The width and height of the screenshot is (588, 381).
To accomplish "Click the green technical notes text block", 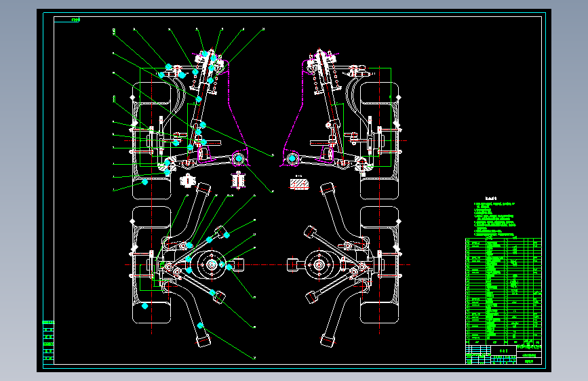I will coord(495,220).
